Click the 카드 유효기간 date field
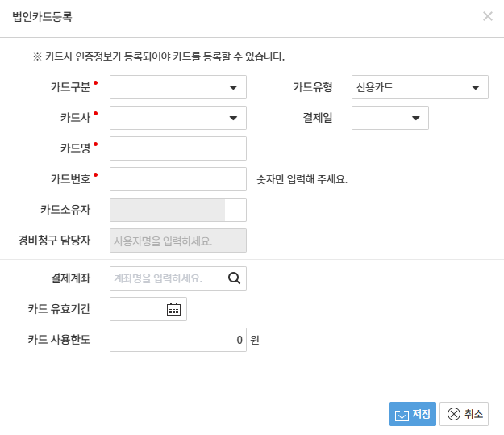504x435 pixels. pos(137,309)
